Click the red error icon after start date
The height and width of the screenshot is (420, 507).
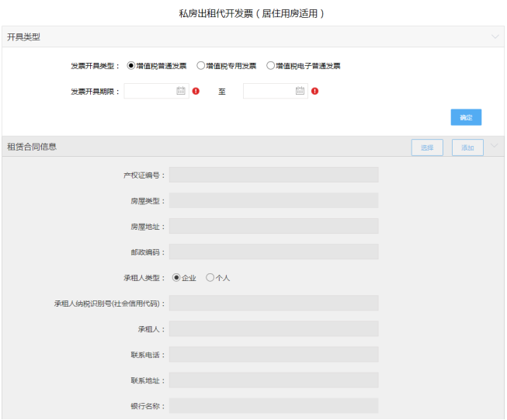pos(196,91)
